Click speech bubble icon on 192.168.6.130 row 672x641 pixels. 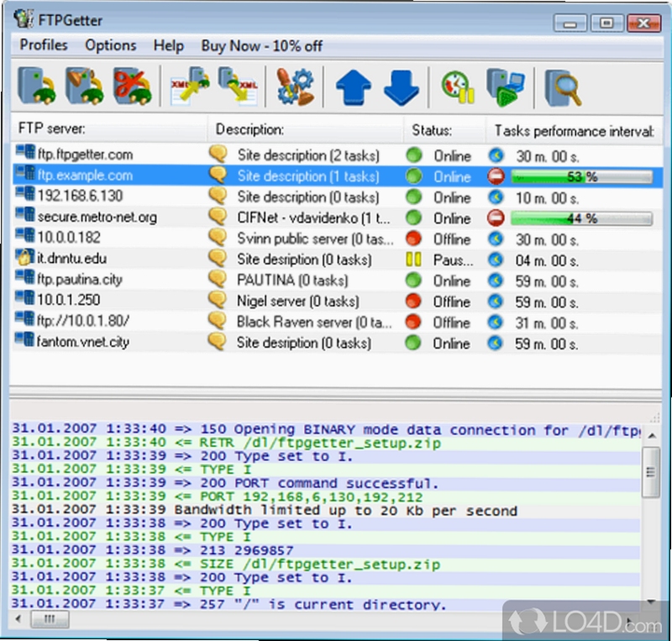218,196
